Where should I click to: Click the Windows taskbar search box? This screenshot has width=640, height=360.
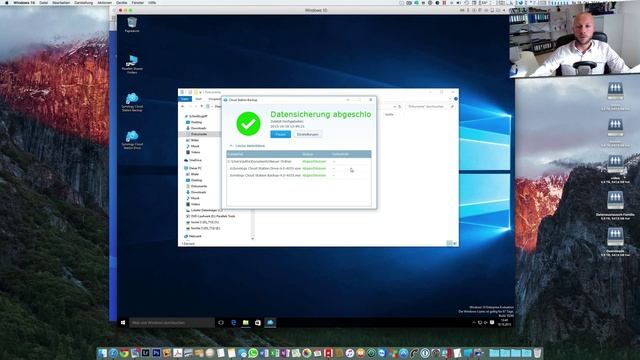pyautogui.click(x=172, y=322)
